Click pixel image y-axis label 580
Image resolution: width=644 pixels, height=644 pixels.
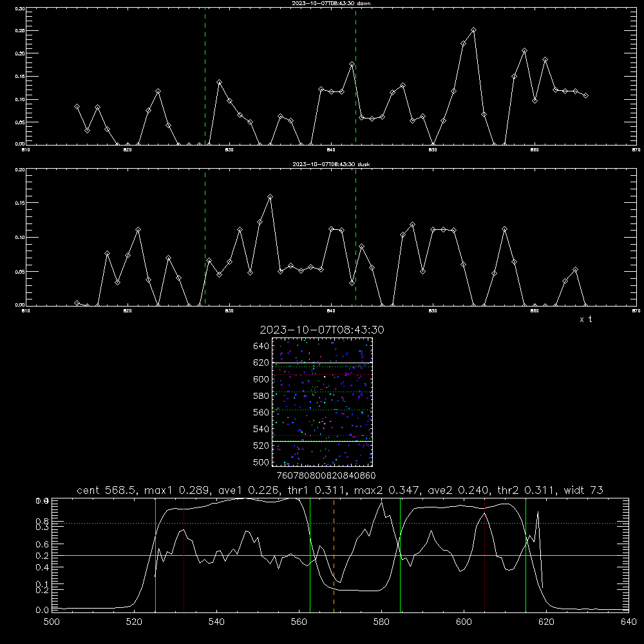pyautogui.click(x=261, y=396)
